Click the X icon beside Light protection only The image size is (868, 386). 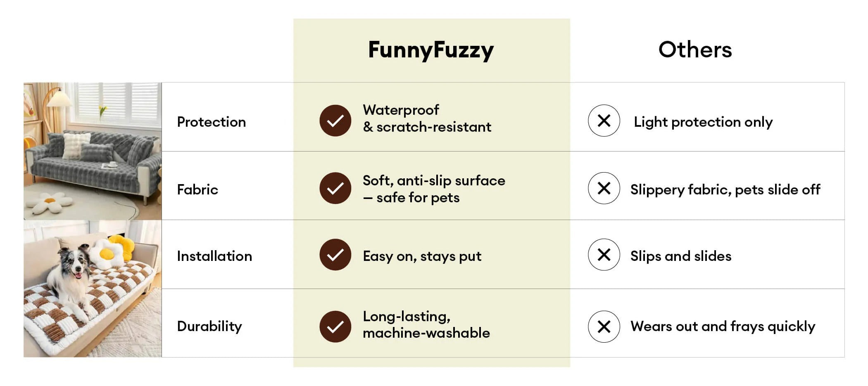[x=604, y=121]
